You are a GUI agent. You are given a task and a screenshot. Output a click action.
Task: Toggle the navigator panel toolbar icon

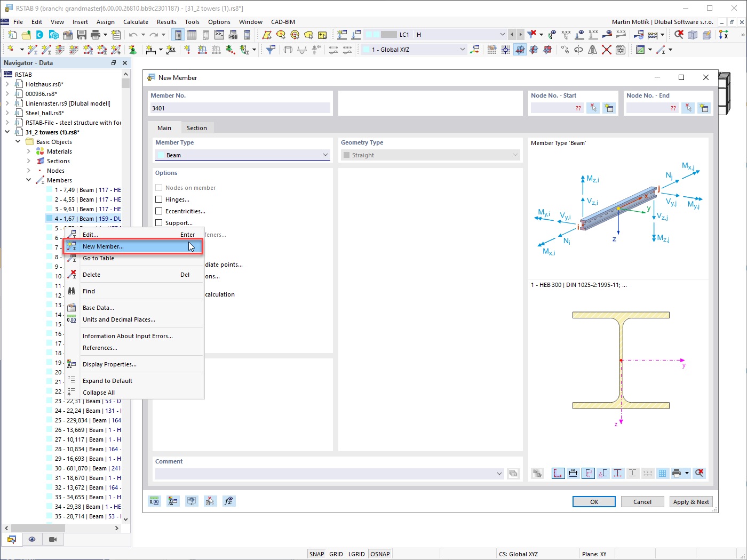(178, 35)
